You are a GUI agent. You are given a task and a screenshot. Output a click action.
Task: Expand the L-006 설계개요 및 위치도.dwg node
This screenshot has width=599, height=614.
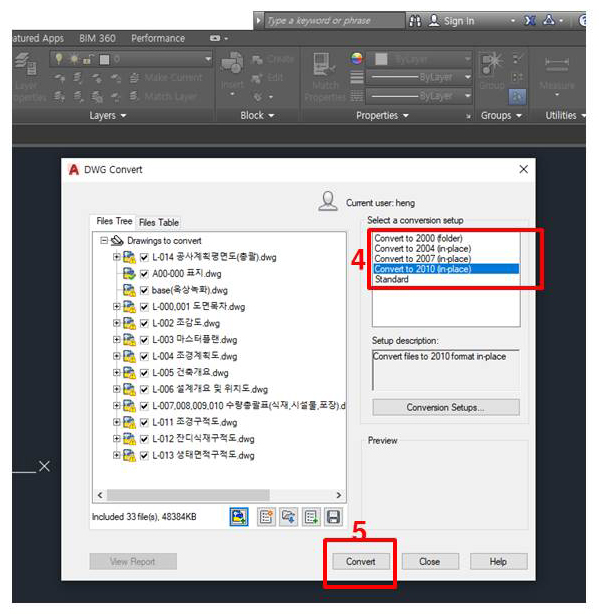(x=116, y=389)
